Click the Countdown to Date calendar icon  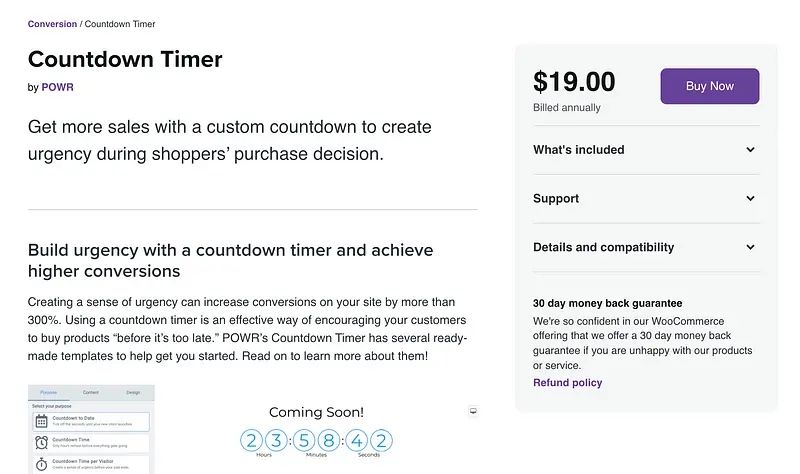coord(40,422)
